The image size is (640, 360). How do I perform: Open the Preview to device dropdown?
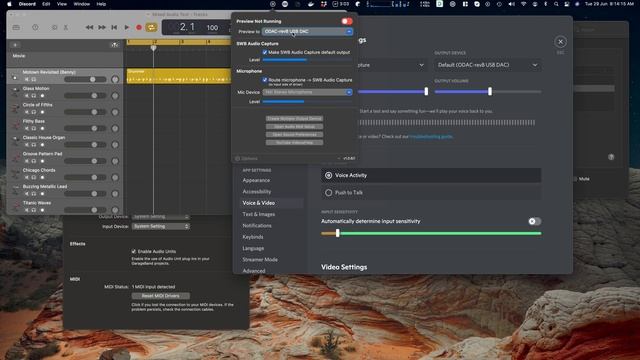[307, 31]
